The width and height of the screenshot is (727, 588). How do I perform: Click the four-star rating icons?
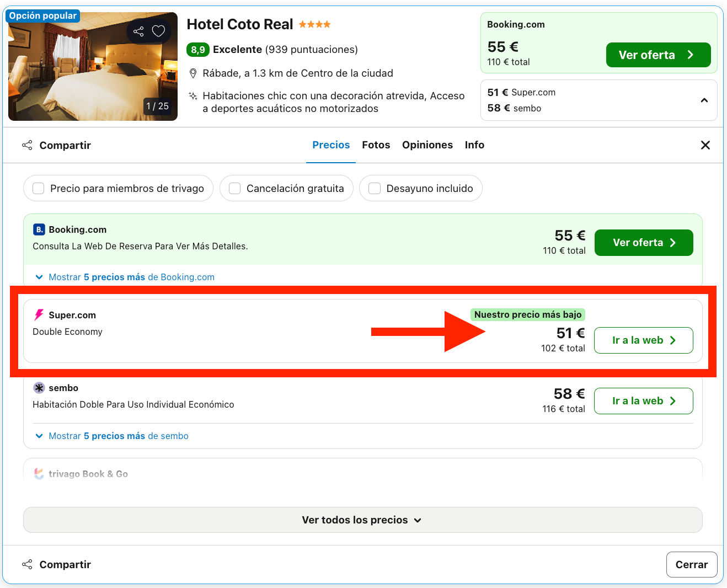(x=315, y=24)
